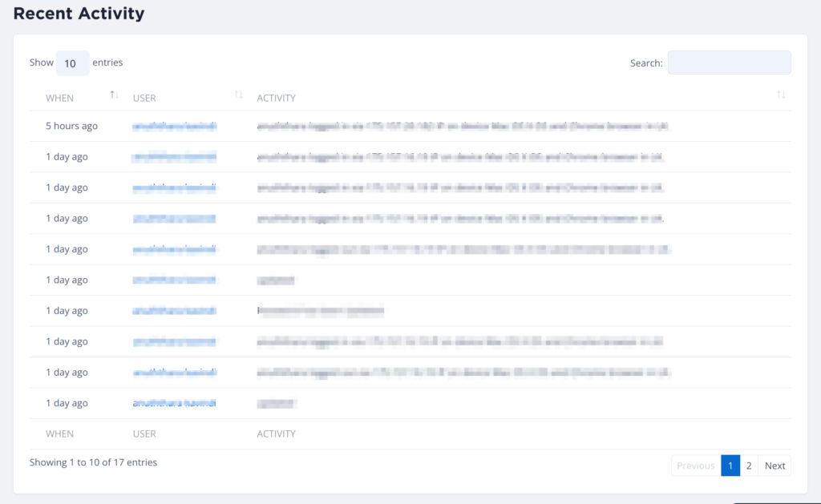Click the sort arrows icon for WHEN column
Screen dimensions: 821x504
pyautogui.click(x=114, y=95)
